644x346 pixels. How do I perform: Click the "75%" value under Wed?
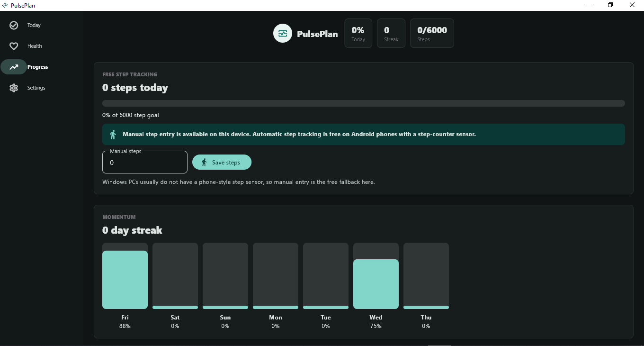click(376, 326)
